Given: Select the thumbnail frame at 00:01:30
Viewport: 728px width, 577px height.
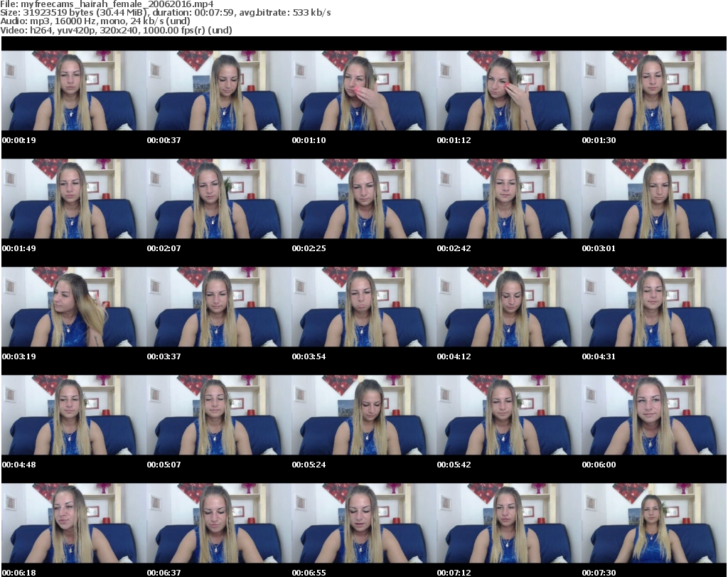Looking at the screenshot, I should 654,90.
